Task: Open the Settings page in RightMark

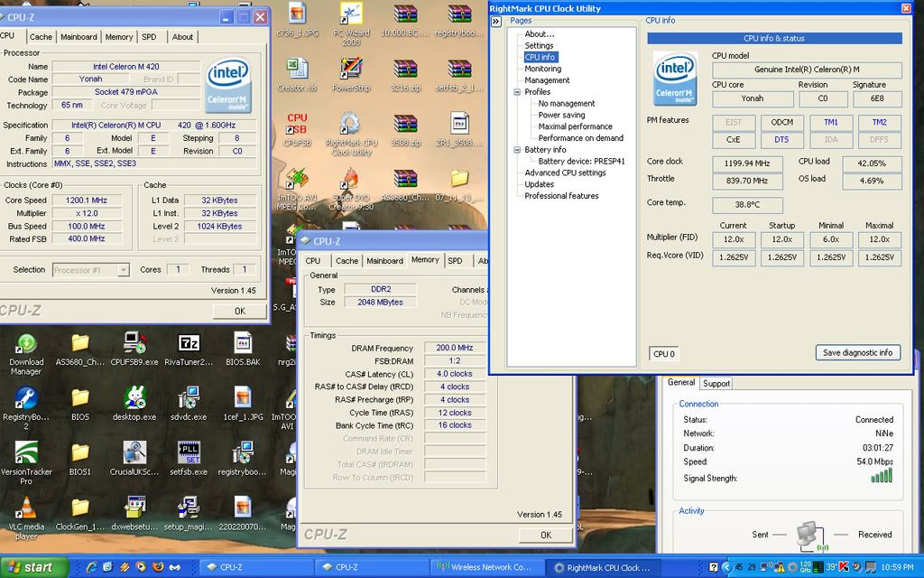Action: tap(539, 45)
